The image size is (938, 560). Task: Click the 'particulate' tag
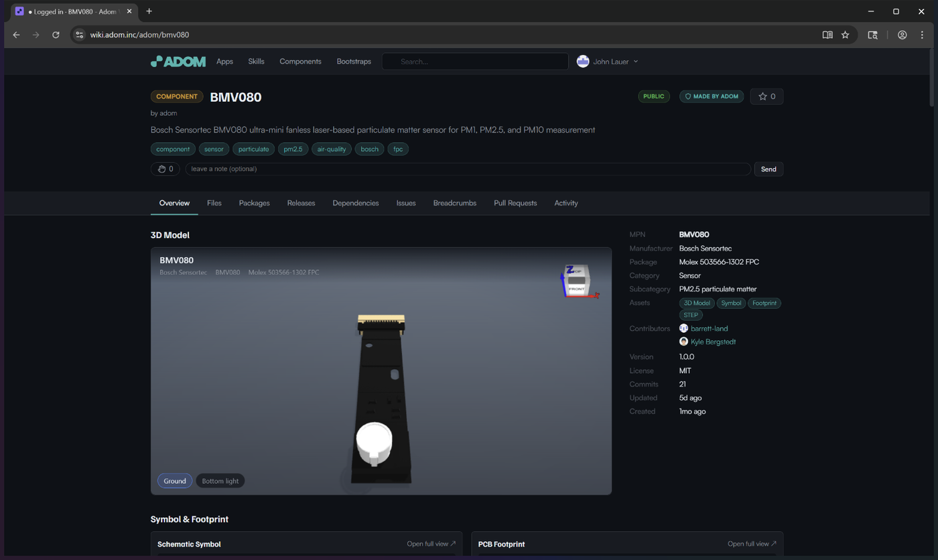(x=254, y=149)
